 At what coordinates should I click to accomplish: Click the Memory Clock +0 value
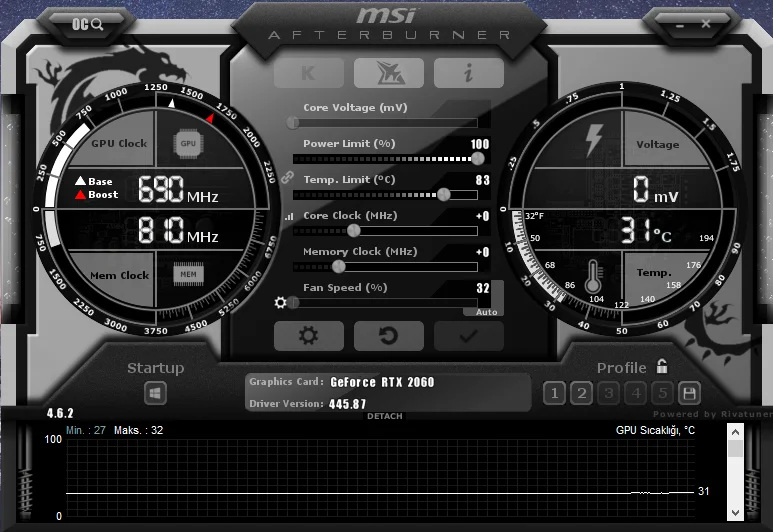(483, 252)
